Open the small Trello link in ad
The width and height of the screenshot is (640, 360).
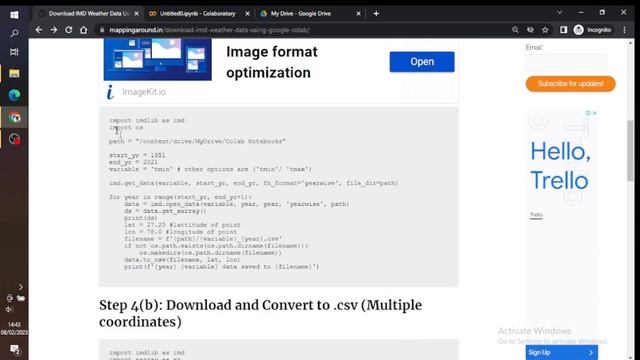coord(536,215)
